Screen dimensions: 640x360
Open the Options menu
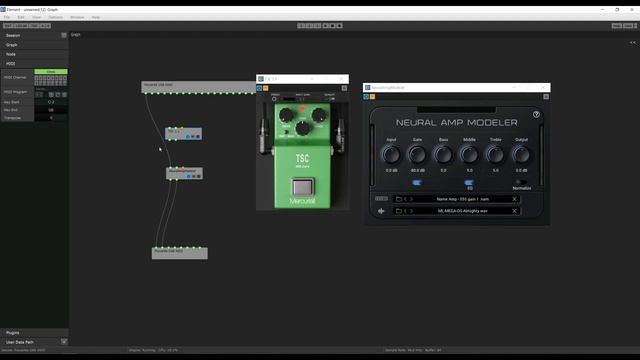(x=56, y=17)
